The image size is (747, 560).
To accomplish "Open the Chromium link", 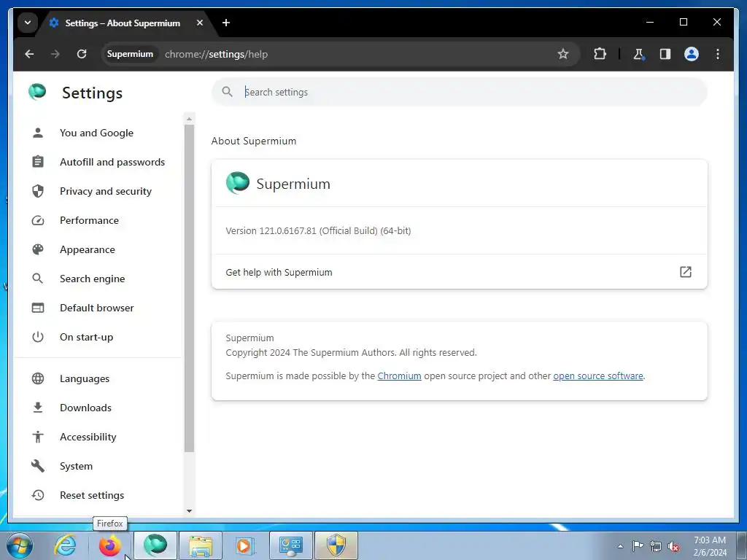I will tap(399, 376).
